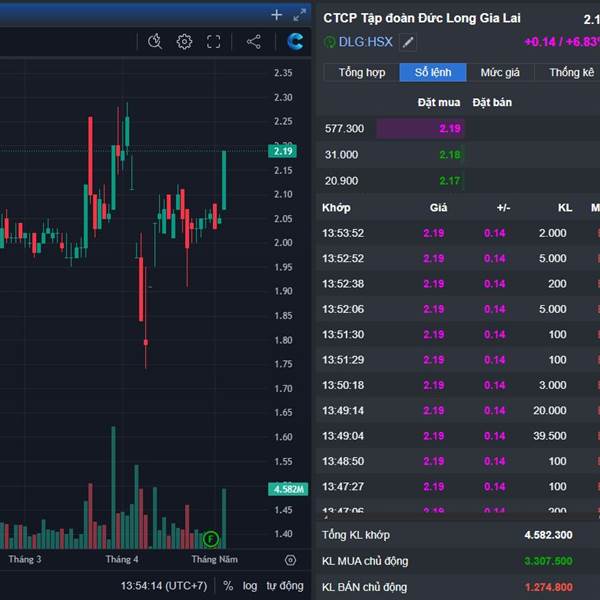Screen dimensions: 600x600
Task: Click the Tháng Năm label on time axis
Action: point(215,559)
